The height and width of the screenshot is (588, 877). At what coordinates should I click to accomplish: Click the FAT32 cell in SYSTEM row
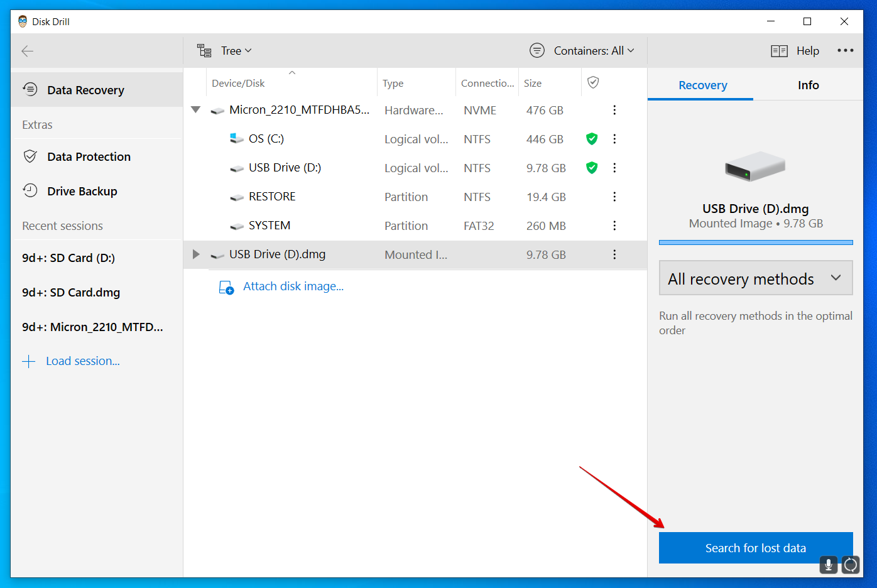point(479,226)
